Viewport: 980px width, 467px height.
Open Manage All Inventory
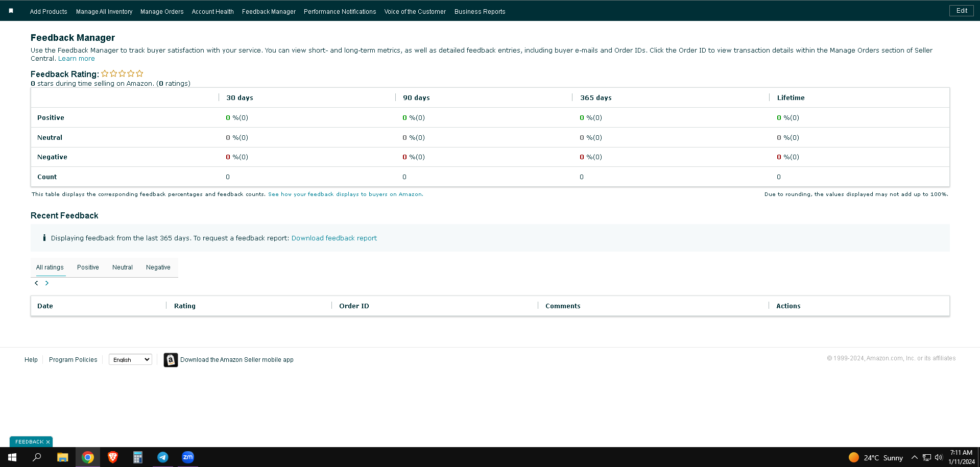(104, 11)
